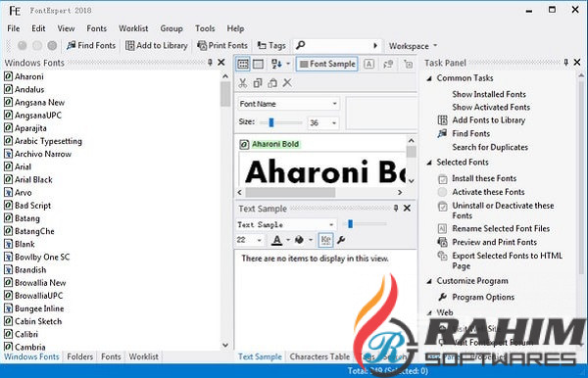Screen dimensions: 588x378
Task: Click the sort fonts icon
Action: 276,64
